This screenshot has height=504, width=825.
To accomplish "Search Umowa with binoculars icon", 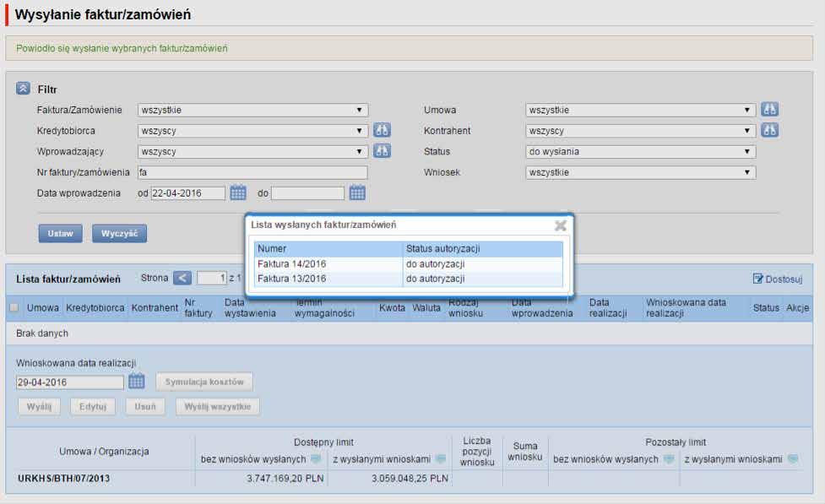I will point(770,110).
